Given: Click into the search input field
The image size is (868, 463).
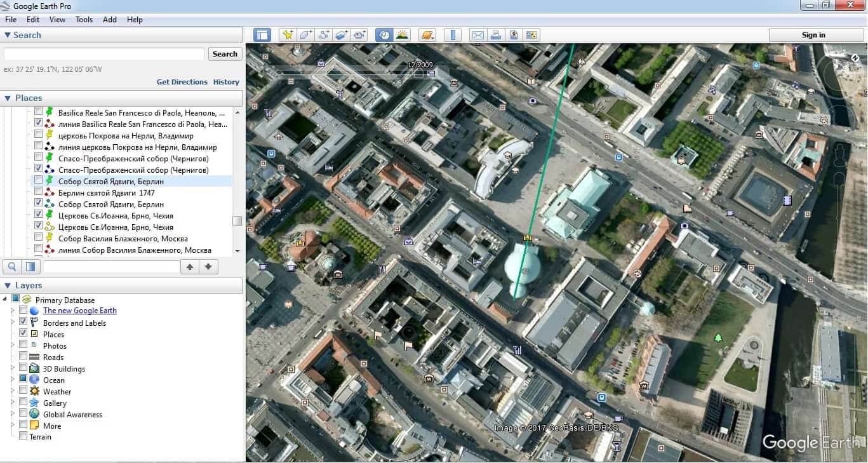Looking at the screenshot, I should 104,54.
